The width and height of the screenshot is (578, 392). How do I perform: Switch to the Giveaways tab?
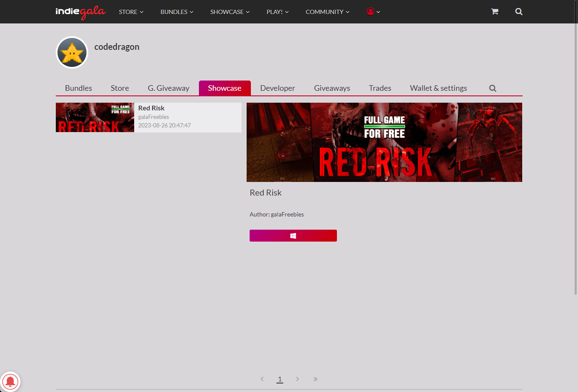[332, 88]
